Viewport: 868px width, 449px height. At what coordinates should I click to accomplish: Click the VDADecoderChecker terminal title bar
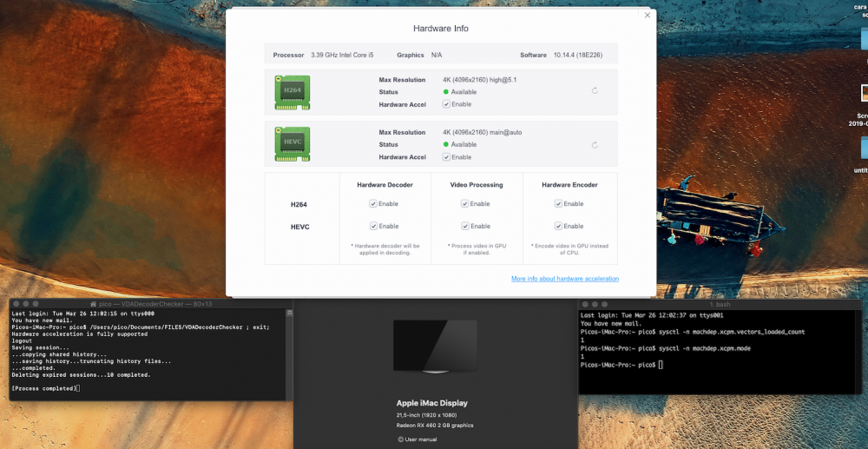click(x=151, y=304)
